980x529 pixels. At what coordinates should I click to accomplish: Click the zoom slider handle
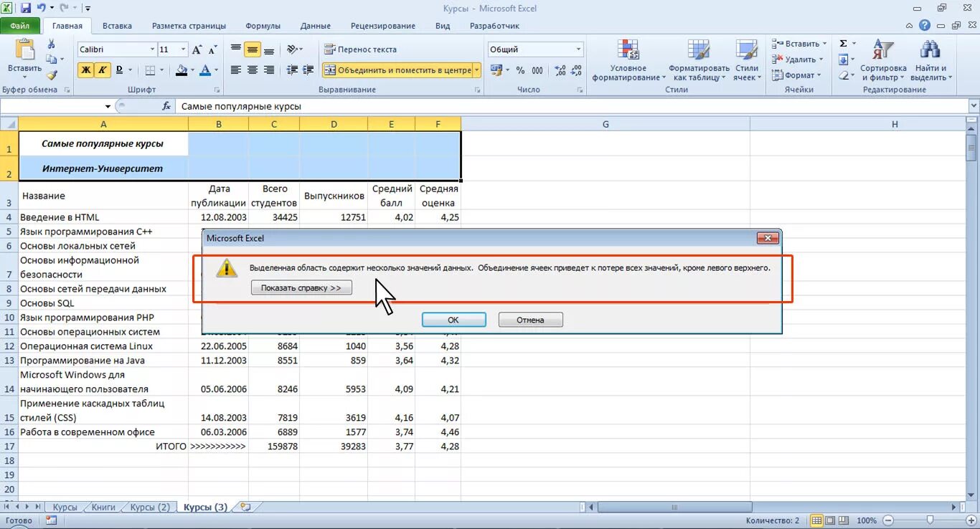click(930, 520)
